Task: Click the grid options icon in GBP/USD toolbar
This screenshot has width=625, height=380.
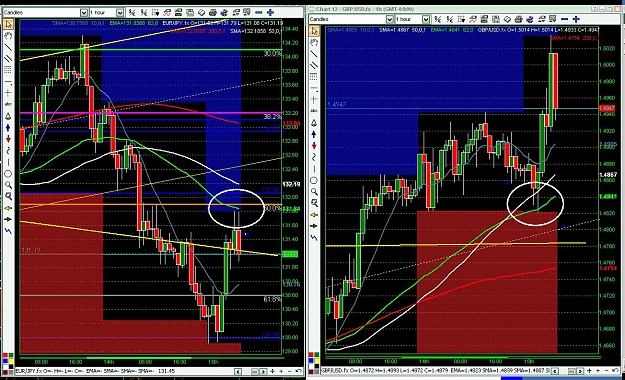Action: point(461,19)
